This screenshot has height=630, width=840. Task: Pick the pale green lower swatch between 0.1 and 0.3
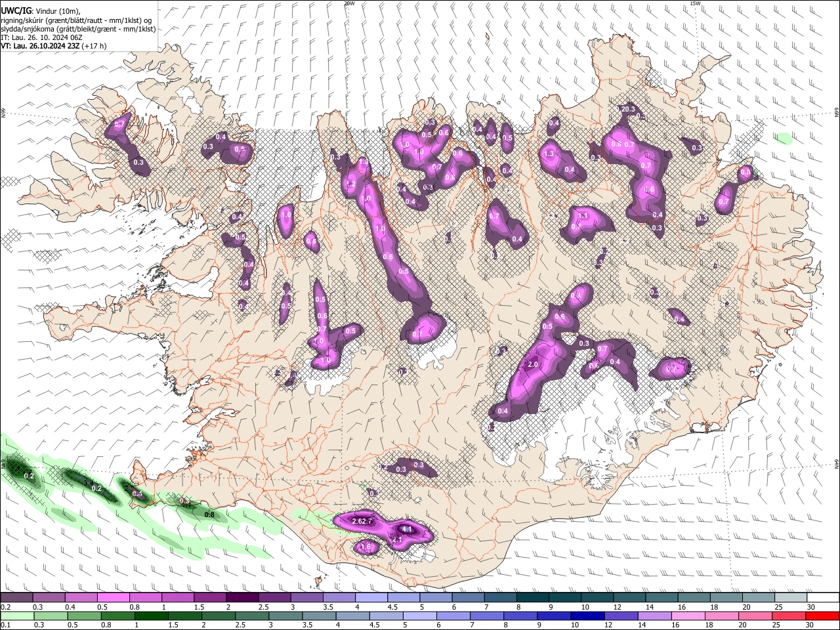coord(16,616)
